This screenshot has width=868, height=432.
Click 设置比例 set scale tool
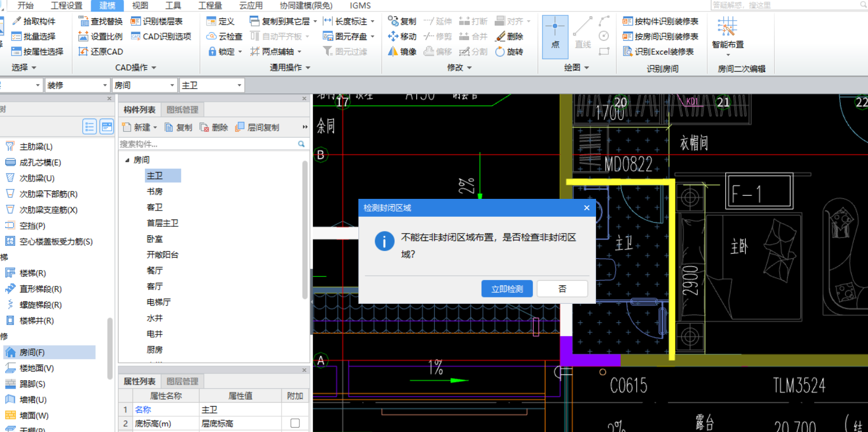[x=100, y=36]
